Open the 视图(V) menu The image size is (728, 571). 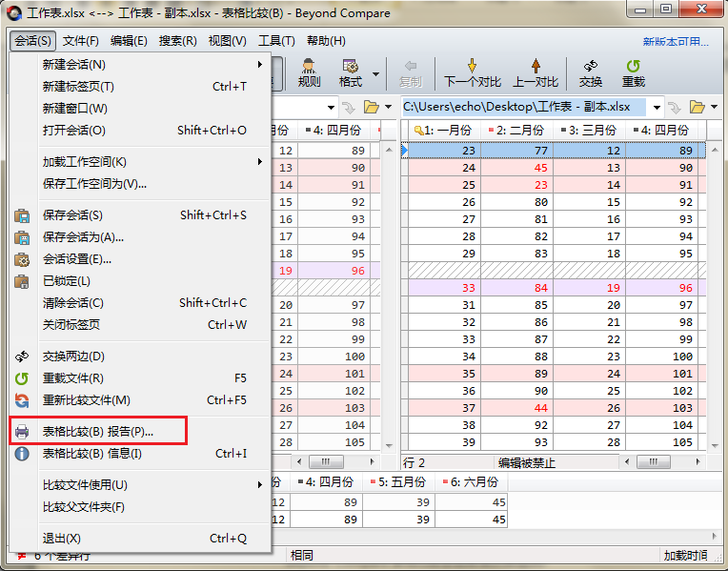click(x=227, y=41)
